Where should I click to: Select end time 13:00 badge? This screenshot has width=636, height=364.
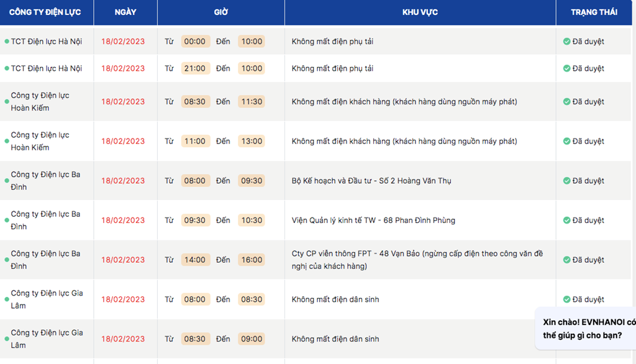[252, 141]
